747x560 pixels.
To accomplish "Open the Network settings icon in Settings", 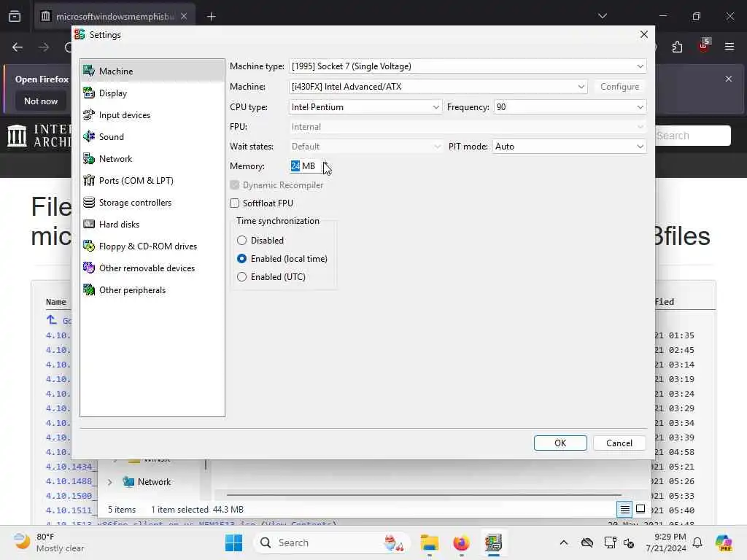I will coord(88,158).
